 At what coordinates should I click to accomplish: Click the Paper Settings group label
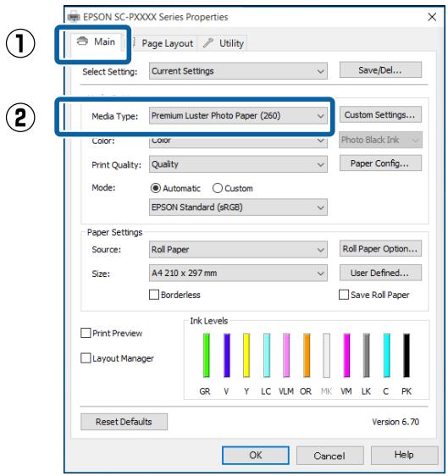coord(114,232)
